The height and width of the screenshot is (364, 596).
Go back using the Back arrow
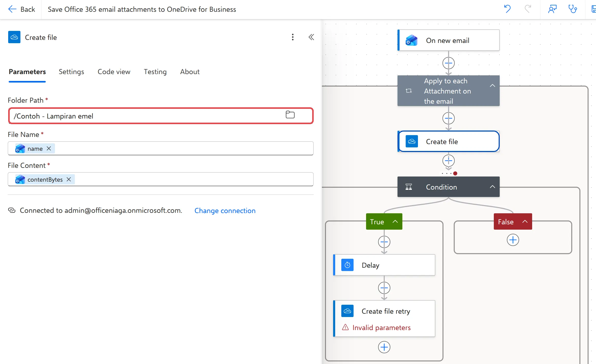[21, 9]
